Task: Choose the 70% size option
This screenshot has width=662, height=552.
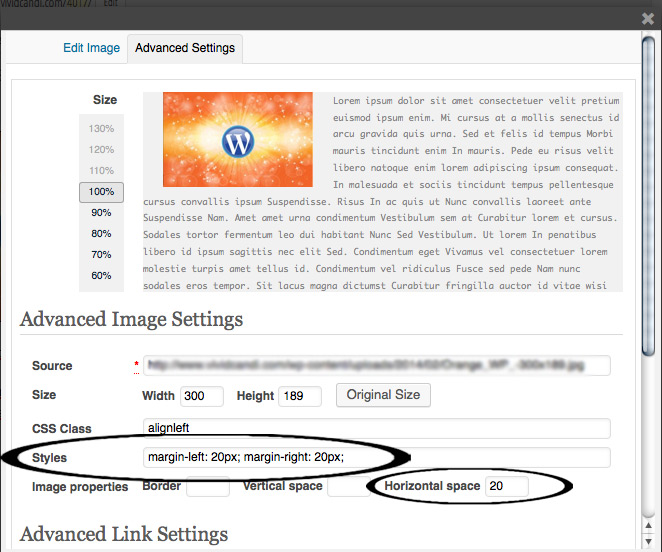Action: (101, 255)
